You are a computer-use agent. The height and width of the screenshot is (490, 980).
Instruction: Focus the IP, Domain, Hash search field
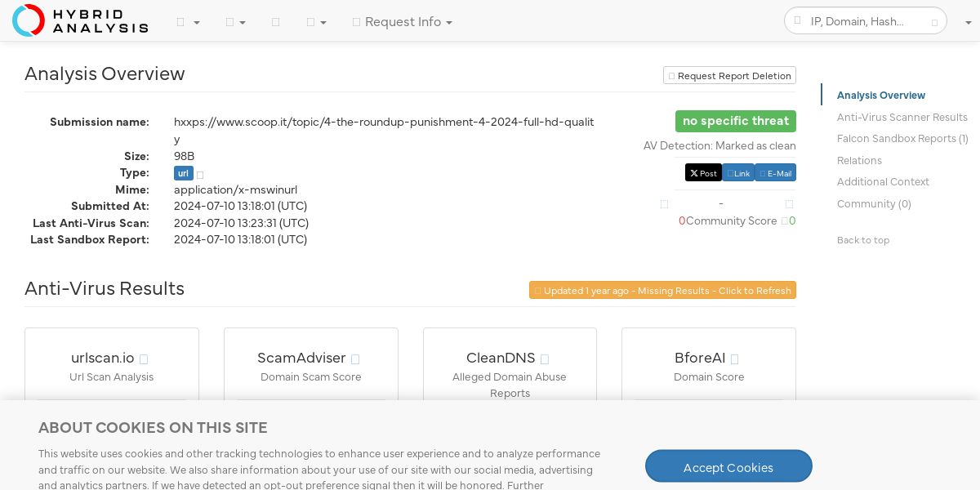[866, 22]
